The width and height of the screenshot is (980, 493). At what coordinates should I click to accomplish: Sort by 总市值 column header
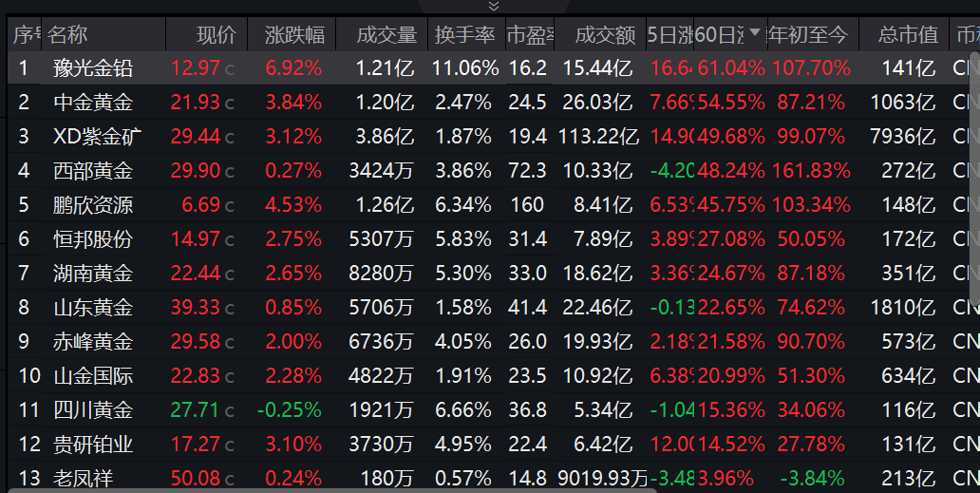click(x=908, y=35)
